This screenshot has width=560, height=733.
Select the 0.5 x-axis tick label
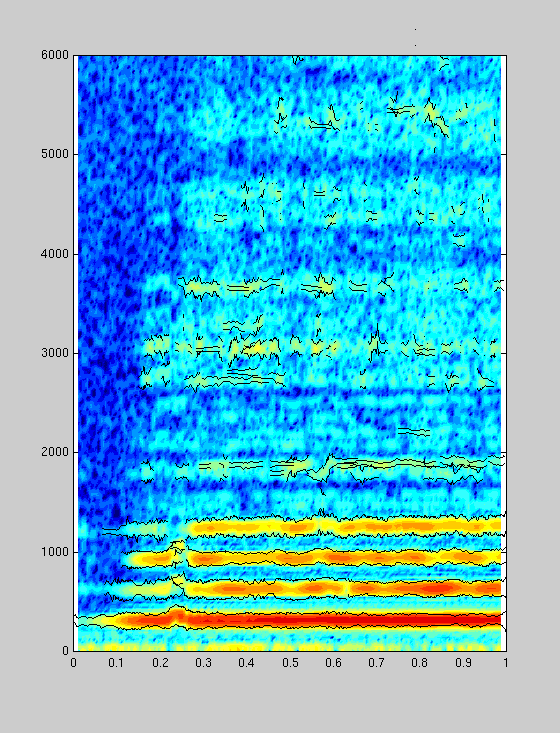[x=290, y=663]
